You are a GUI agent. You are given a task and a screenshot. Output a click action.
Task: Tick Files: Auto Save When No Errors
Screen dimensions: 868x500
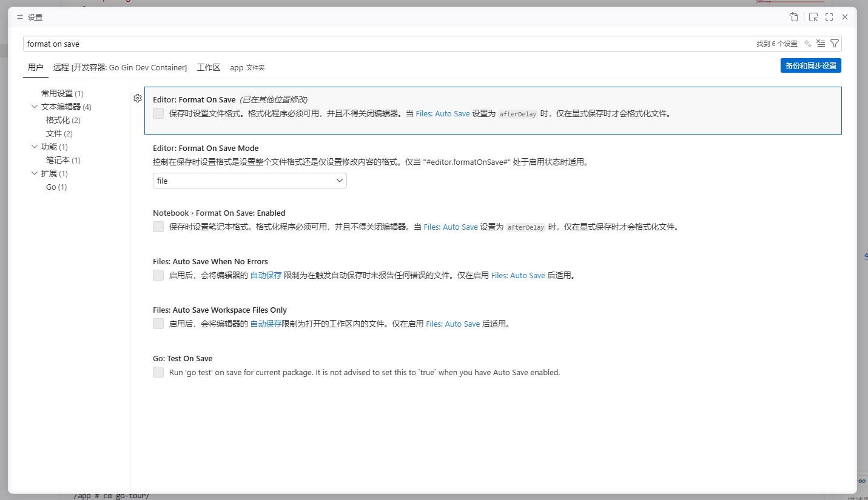(158, 275)
